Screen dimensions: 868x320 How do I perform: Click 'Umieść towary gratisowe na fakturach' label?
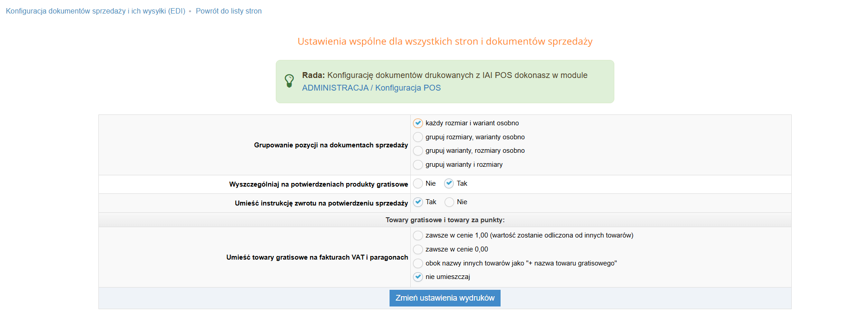tap(317, 257)
